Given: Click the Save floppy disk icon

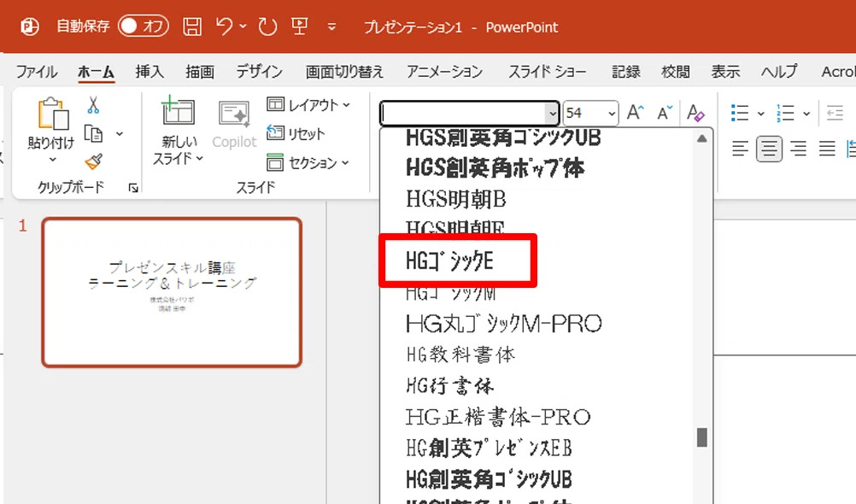Looking at the screenshot, I should 192,26.
